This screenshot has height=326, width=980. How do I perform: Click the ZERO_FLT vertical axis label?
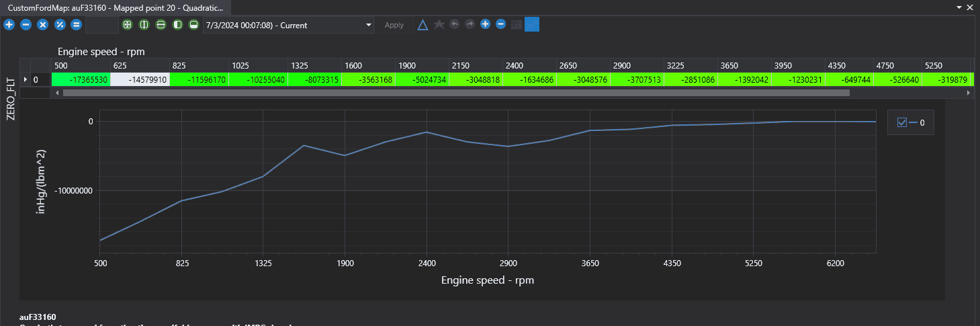point(10,97)
